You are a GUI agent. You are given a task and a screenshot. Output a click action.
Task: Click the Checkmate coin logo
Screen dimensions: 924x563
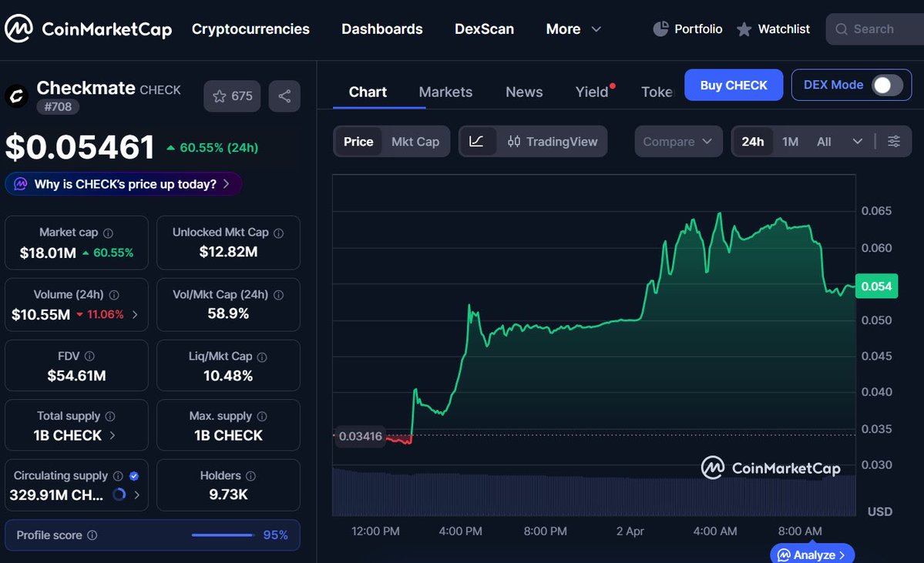pyautogui.click(x=17, y=96)
